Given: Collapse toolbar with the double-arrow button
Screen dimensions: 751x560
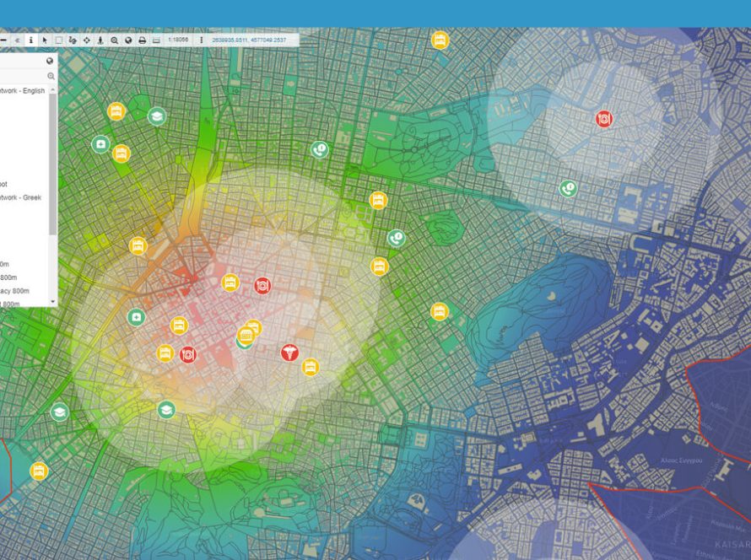Looking at the screenshot, I should click(17, 40).
